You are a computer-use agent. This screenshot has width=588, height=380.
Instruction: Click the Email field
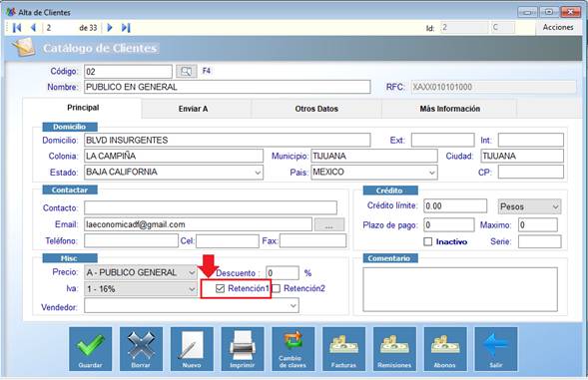198,224
